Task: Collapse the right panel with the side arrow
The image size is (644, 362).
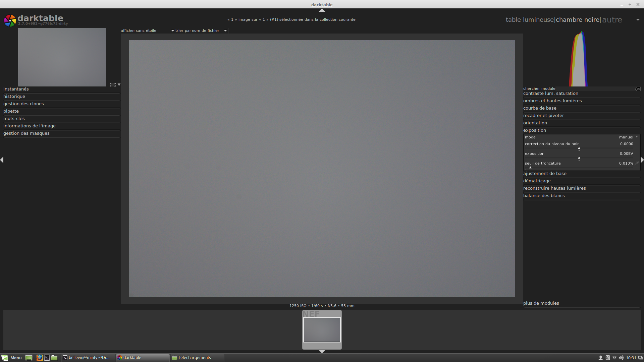Action: [642, 160]
